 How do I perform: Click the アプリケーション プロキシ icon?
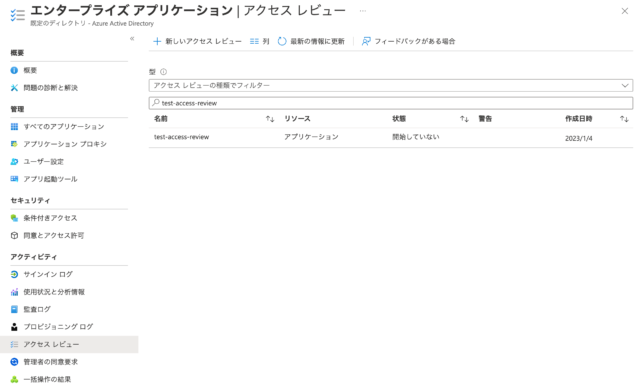coord(14,144)
